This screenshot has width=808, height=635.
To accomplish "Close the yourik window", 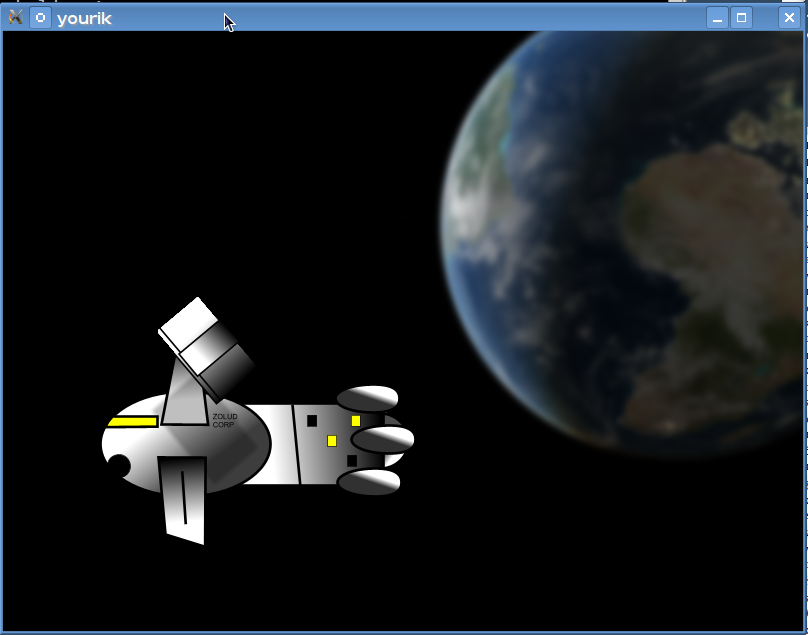I will 789,17.
